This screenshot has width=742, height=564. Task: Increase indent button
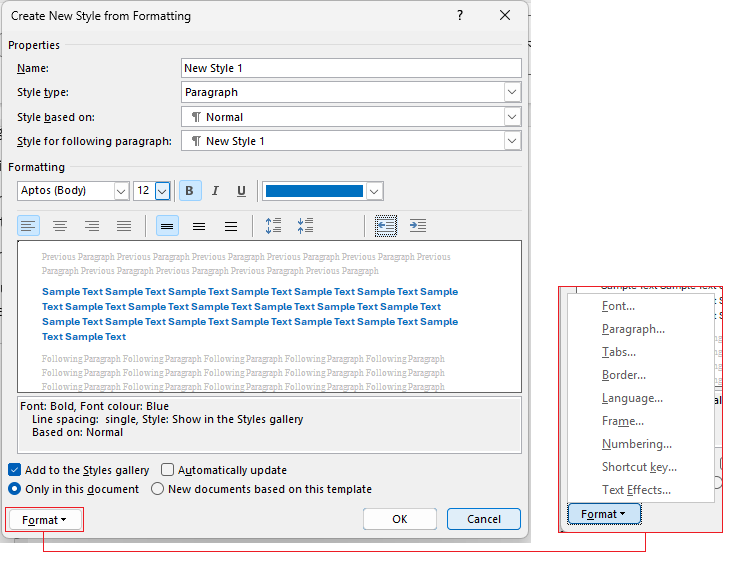pyautogui.click(x=418, y=226)
